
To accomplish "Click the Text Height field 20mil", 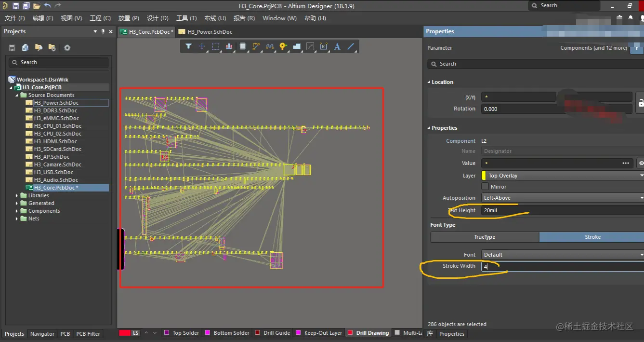I will (x=563, y=210).
